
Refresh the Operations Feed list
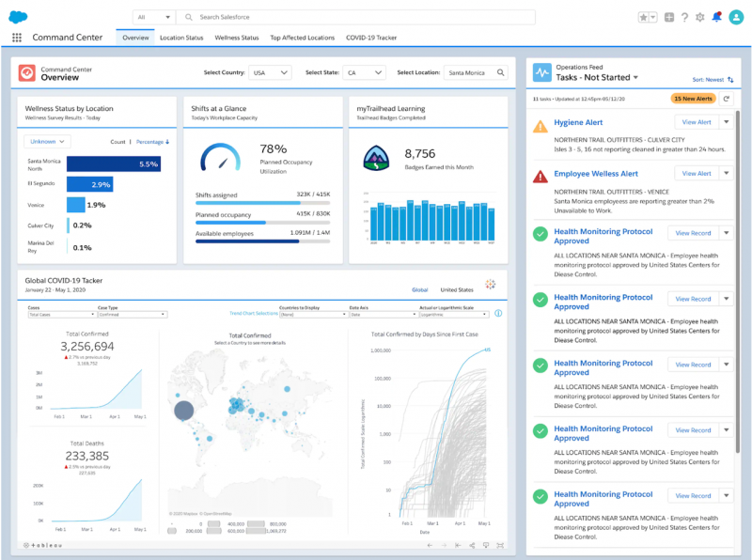726,98
